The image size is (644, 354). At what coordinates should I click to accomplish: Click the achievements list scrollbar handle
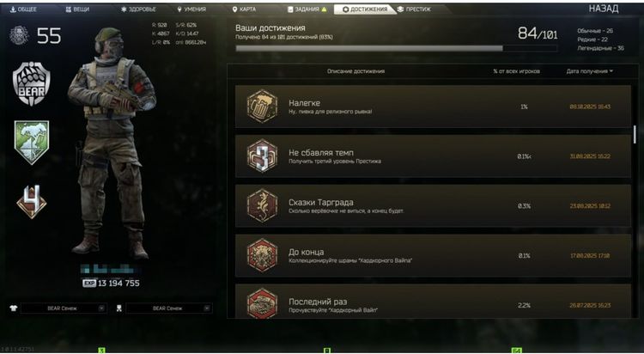pyautogui.click(x=635, y=135)
